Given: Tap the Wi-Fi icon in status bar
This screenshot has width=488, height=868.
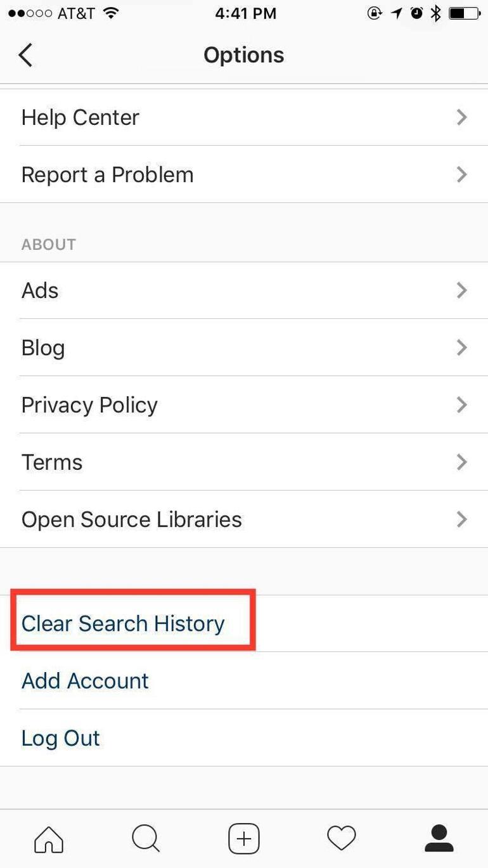Looking at the screenshot, I should [x=111, y=13].
